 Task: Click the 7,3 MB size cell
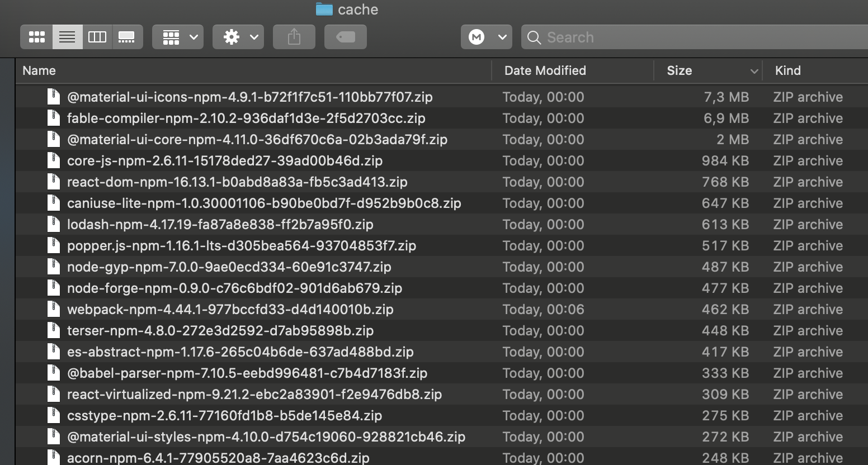click(x=726, y=97)
